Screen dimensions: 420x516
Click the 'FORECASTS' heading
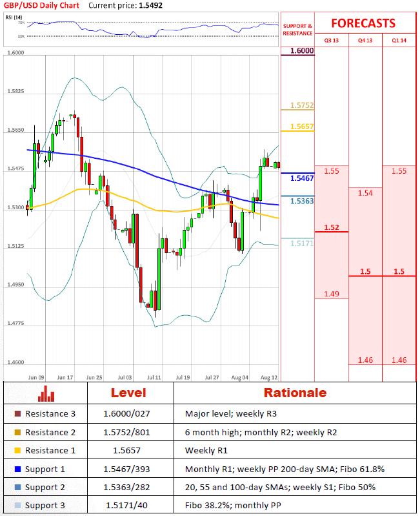tap(363, 23)
